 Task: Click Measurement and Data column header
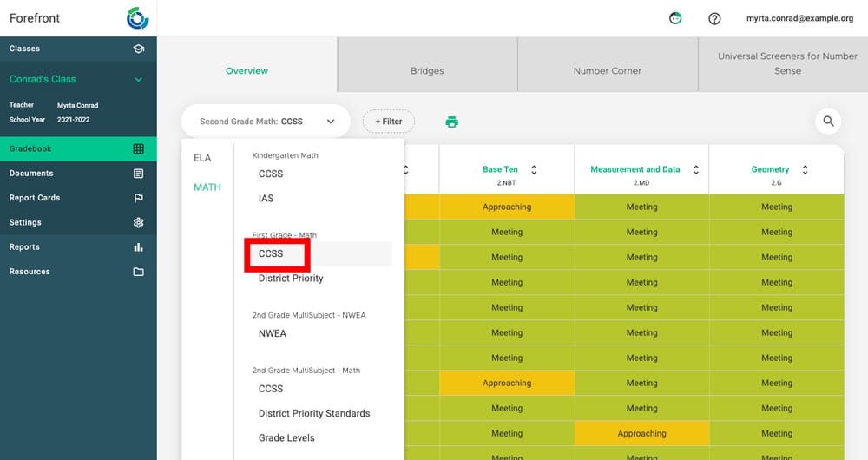[635, 169]
